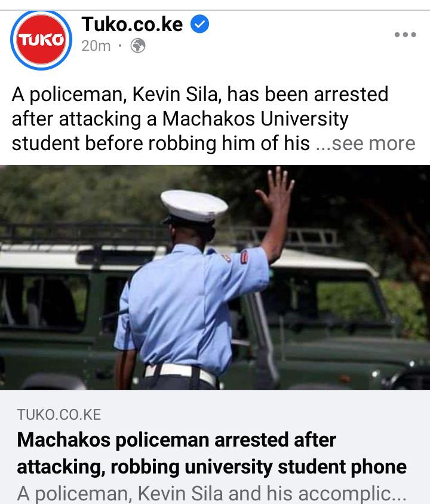This screenshot has height=504, width=430.
Task: Open the three-dot post options menu
Action: tap(406, 35)
